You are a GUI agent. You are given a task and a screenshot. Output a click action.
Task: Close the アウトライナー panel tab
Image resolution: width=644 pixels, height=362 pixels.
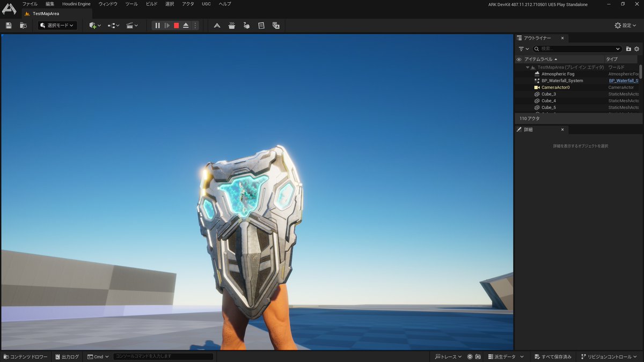coord(562,38)
